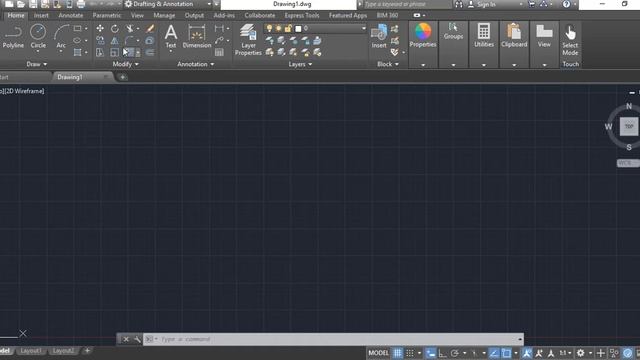
Task: Click the Insert block icon
Action: 379,36
